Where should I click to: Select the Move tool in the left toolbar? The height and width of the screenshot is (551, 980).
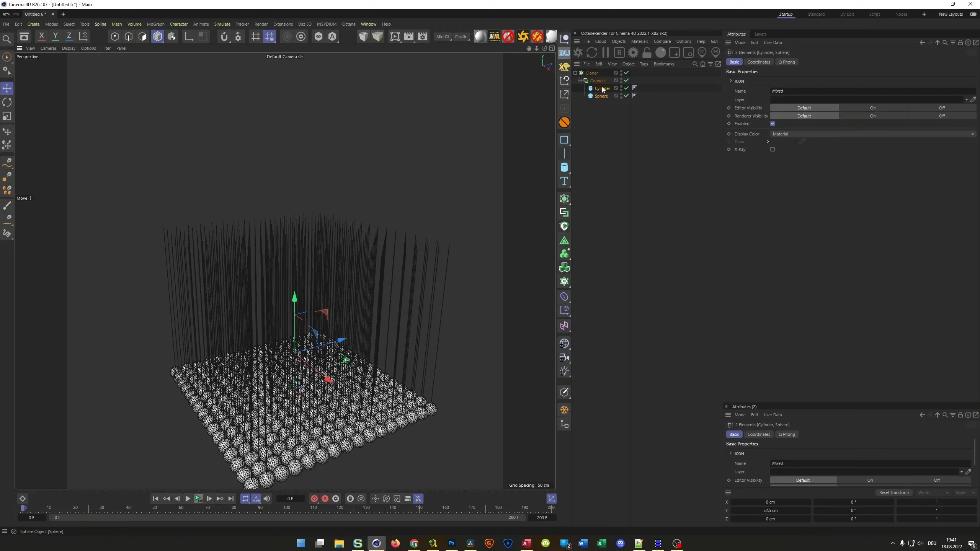pos(7,88)
